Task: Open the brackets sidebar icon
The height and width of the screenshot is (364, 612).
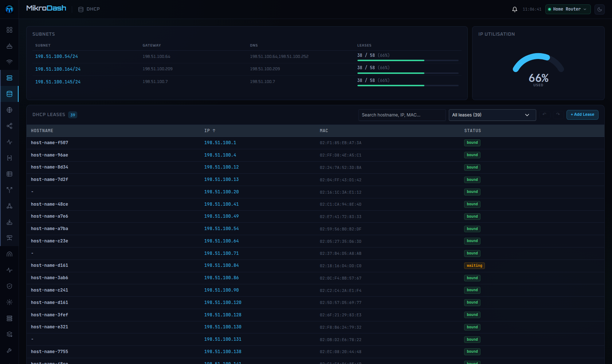Action: pyautogui.click(x=9, y=158)
